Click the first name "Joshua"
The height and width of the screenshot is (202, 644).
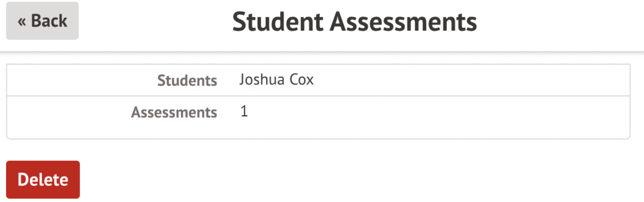261,80
